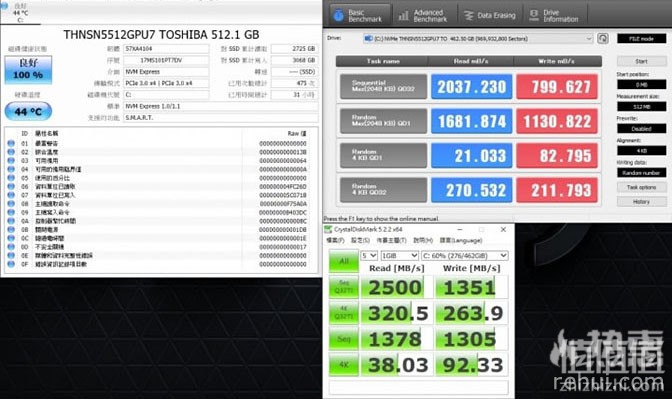Run the 4K Q32T1 test
Screen dimensions: 672x399
[344, 312]
